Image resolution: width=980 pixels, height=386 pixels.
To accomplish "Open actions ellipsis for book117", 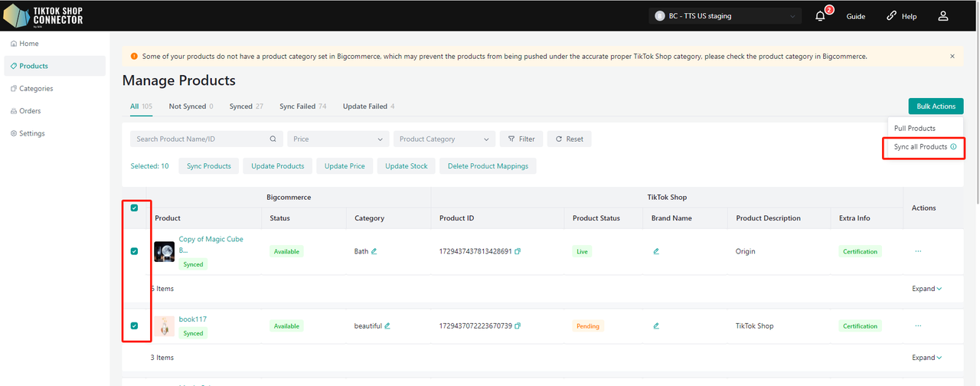I will tap(917, 325).
